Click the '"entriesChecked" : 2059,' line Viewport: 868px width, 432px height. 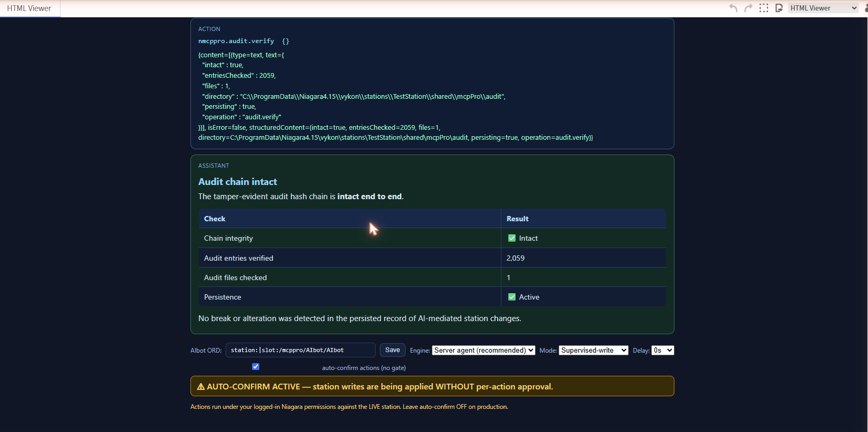tap(239, 76)
